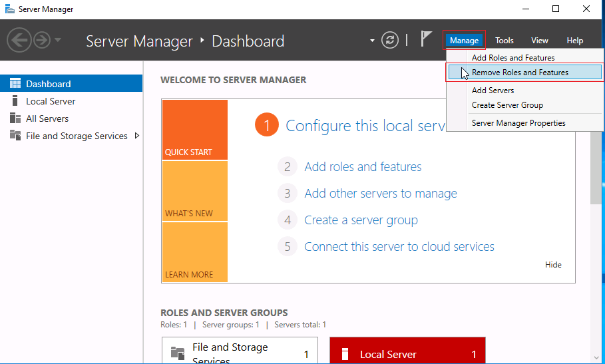Click the File and Storage Services sidebar icon
This screenshot has width=605, height=364.
(x=15, y=136)
